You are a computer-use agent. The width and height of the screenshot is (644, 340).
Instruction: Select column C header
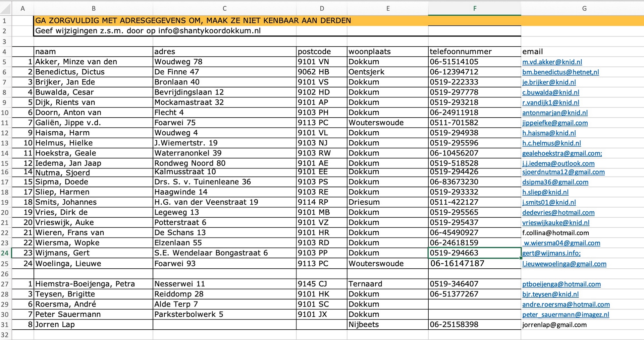point(224,8)
